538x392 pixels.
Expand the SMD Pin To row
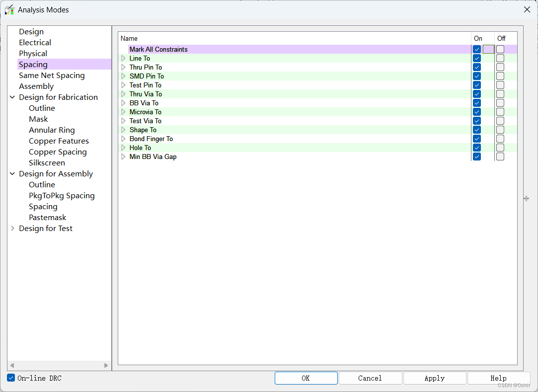[x=124, y=76]
